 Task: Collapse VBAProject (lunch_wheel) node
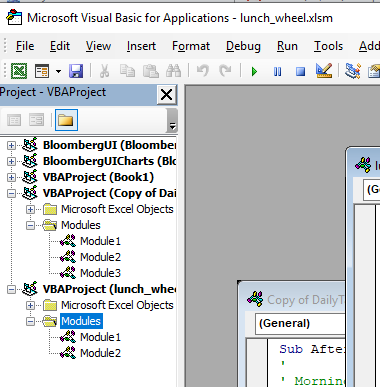(11, 289)
